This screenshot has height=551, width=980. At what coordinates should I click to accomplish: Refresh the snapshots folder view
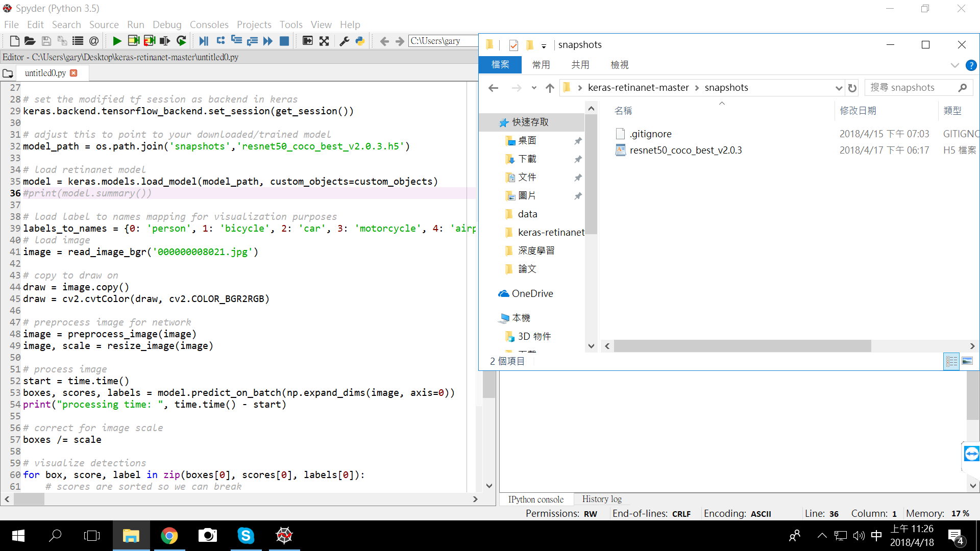click(852, 88)
